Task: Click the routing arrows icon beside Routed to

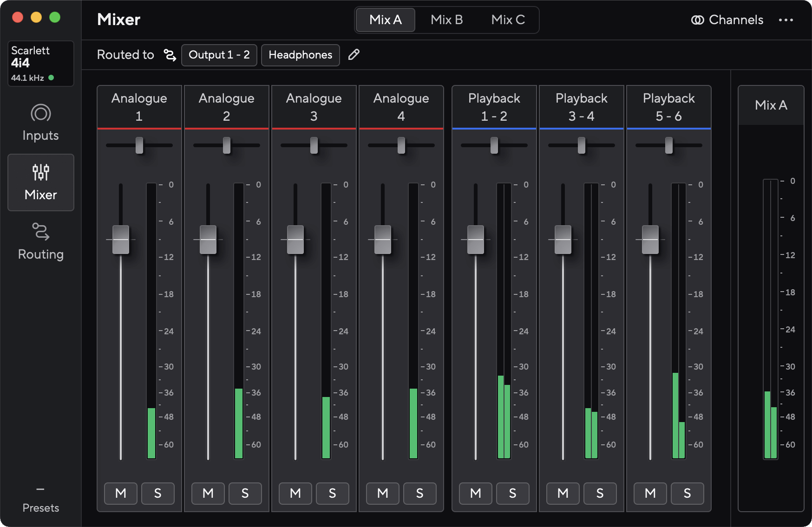Action: pos(170,55)
